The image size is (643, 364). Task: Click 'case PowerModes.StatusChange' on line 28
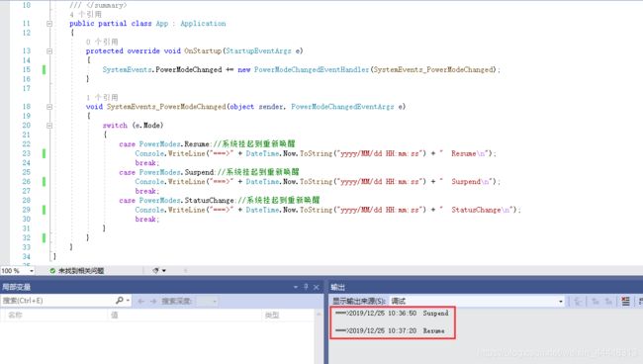pyautogui.click(x=176, y=200)
